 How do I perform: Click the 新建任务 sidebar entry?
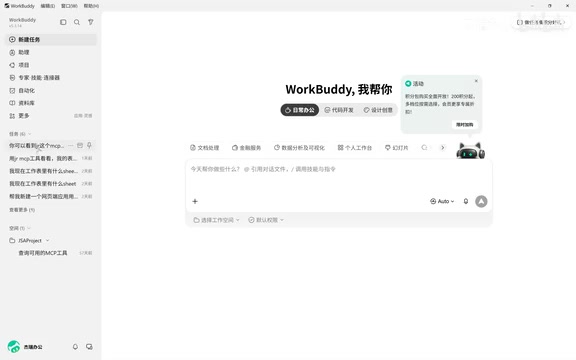click(x=50, y=39)
